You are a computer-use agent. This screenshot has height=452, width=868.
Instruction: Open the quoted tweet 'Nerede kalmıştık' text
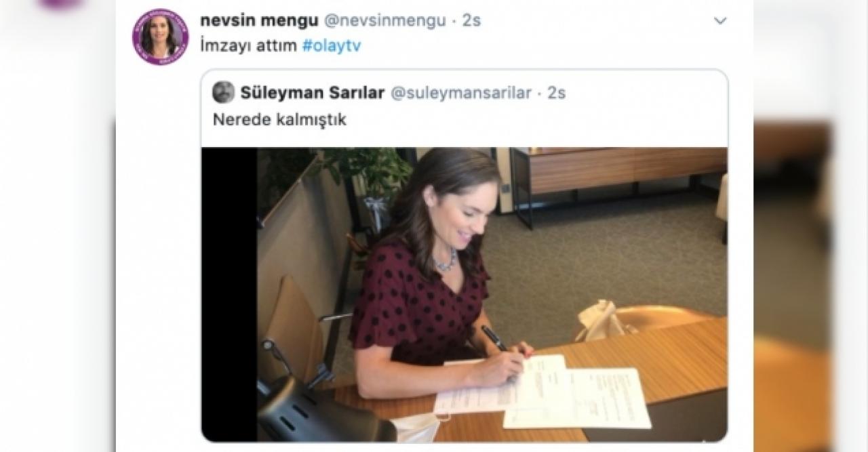(279, 120)
